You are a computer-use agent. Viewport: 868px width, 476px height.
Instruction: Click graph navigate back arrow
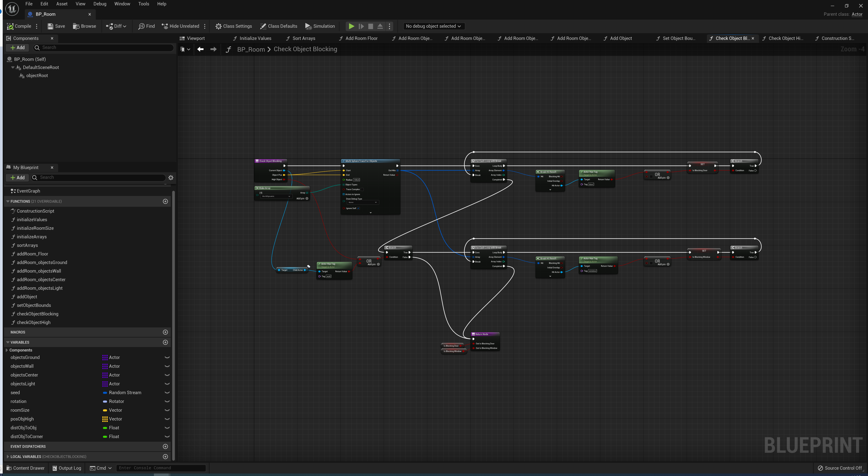tap(200, 49)
